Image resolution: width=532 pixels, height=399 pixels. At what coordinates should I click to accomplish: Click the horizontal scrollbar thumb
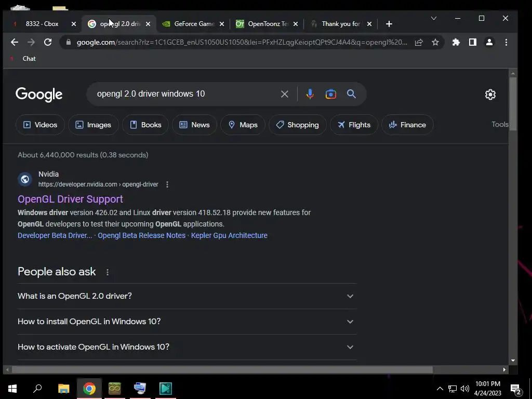pyautogui.click(x=222, y=369)
